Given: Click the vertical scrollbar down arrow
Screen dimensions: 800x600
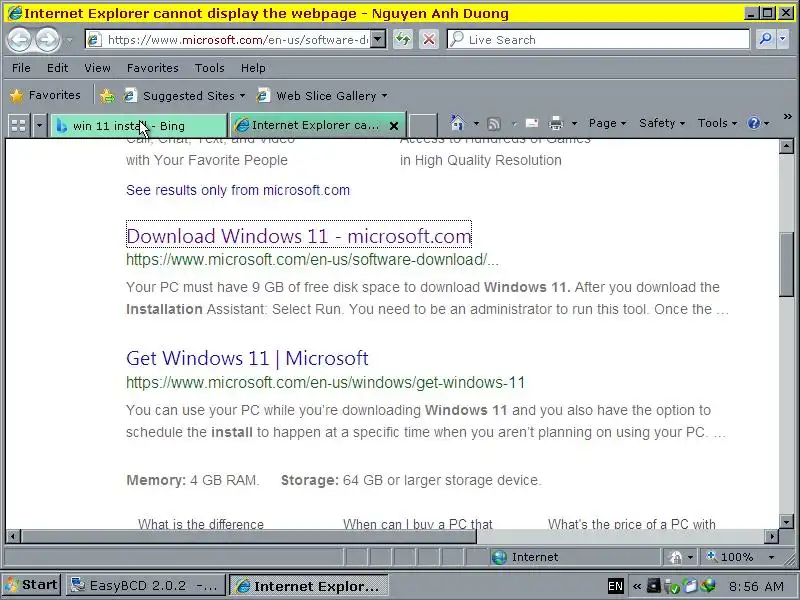Looking at the screenshot, I should coord(786,521).
